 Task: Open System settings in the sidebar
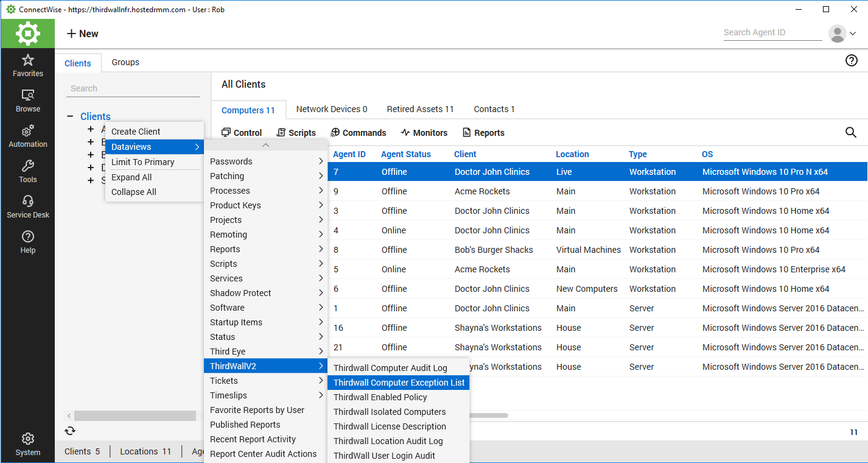27,444
